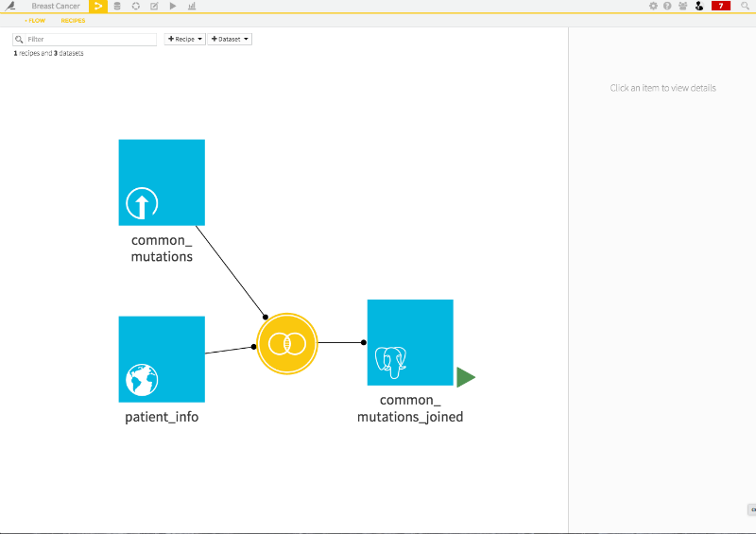Focus the Filter search field
Image resolution: width=756 pixels, height=534 pixels.
pos(85,39)
